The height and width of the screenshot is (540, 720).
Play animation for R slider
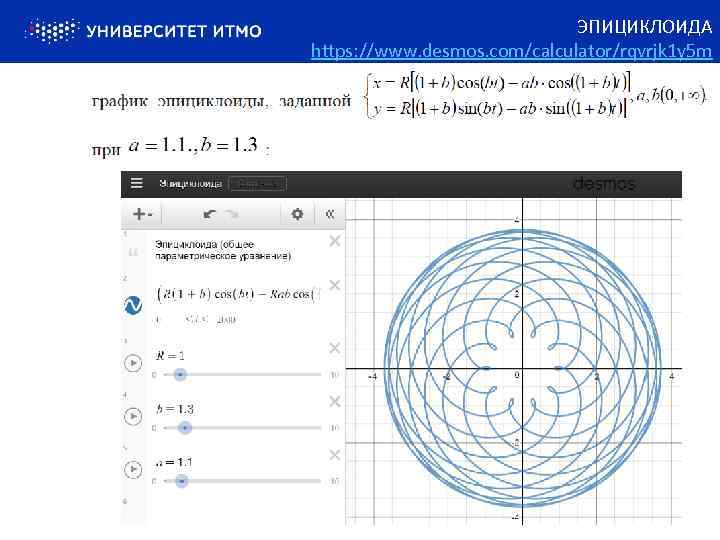(x=133, y=363)
